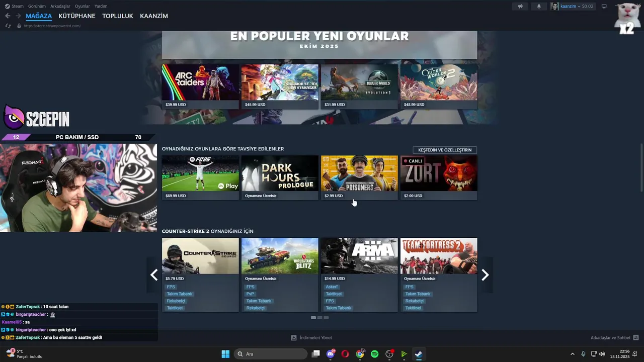Viewport: 644px width, 362px height.
Task: Select the second carousel page indicator
Action: point(319,318)
